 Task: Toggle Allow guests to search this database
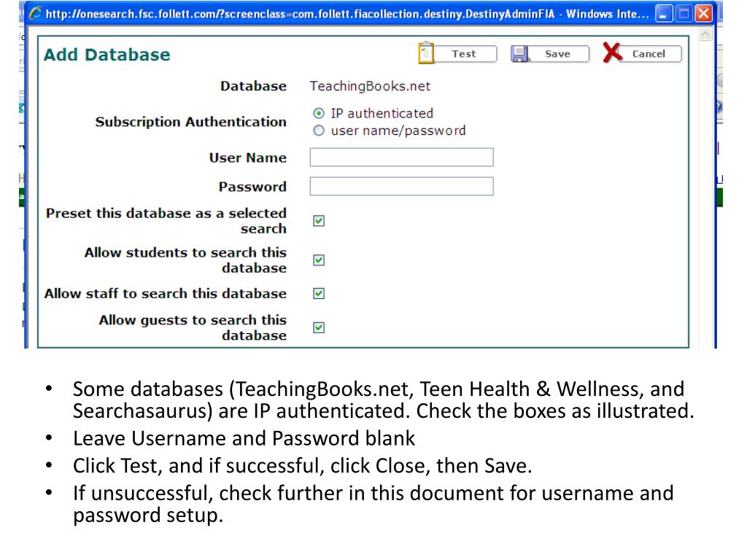pos(319,327)
